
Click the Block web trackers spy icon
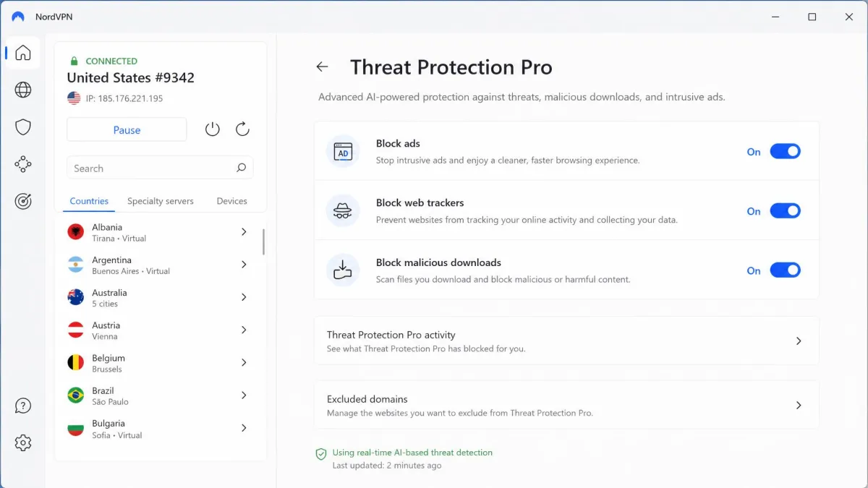pos(343,211)
